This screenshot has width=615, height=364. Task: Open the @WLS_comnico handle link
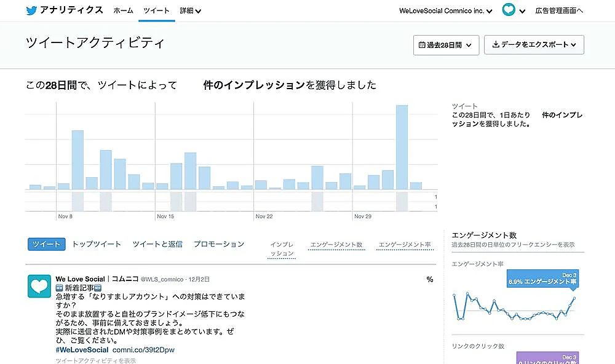(x=162, y=279)
